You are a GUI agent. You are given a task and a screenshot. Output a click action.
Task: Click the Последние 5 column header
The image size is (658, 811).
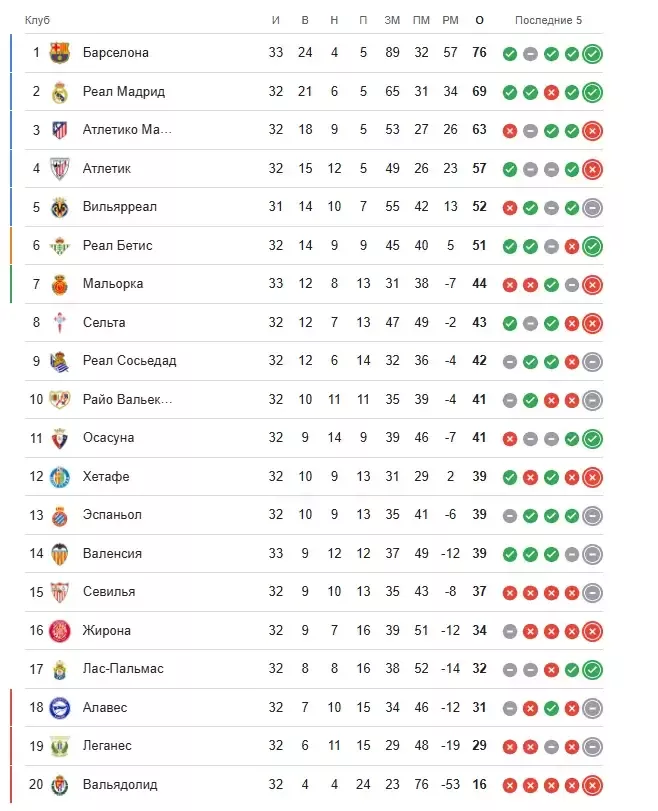click(548, 20)
